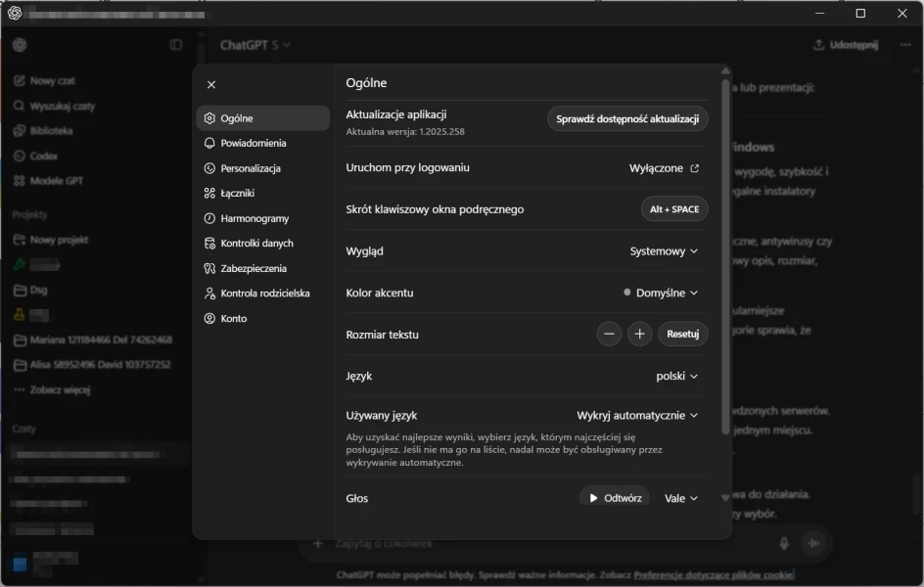Go to Kontrola rodzicielska settings
This screenshot has width=924, height=587.
coord(264,293)
